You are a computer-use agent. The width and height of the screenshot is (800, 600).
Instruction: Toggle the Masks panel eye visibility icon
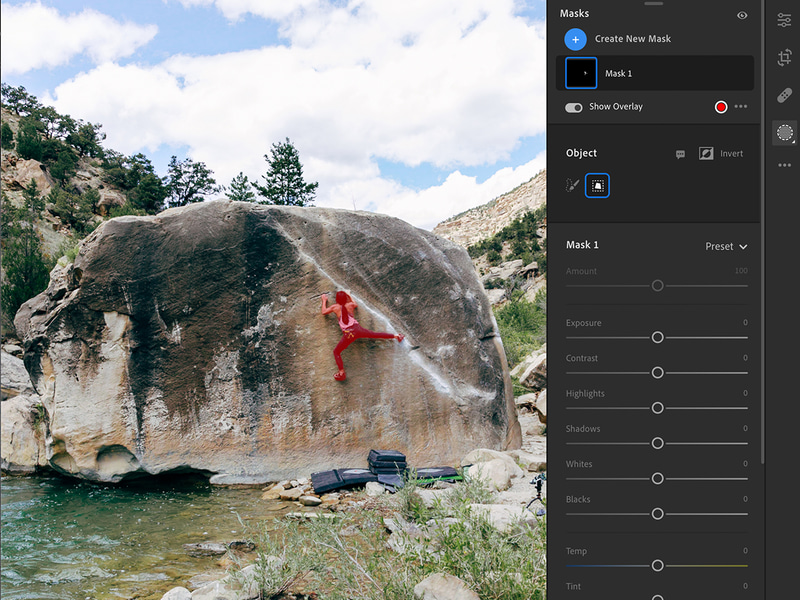coord(742,15)
